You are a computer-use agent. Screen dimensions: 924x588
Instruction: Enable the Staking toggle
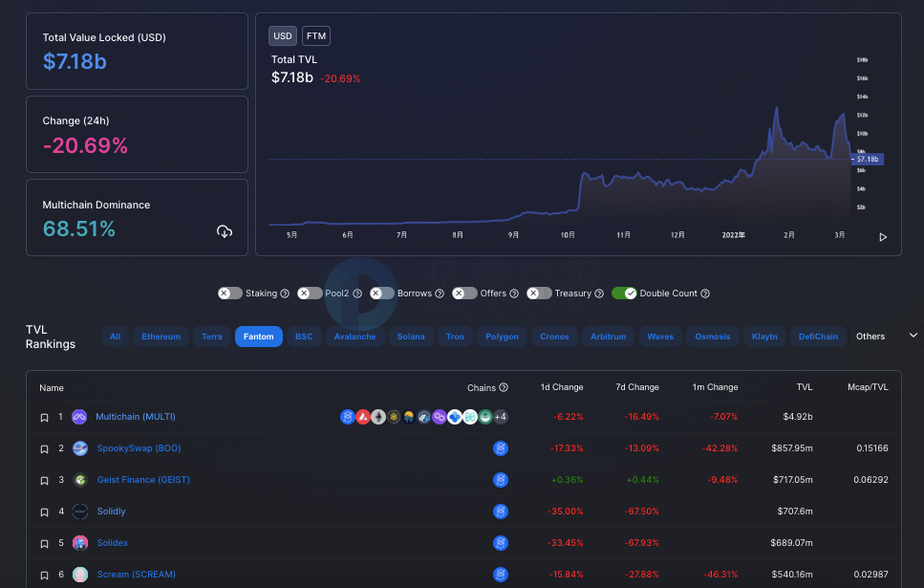pos(230,294)
